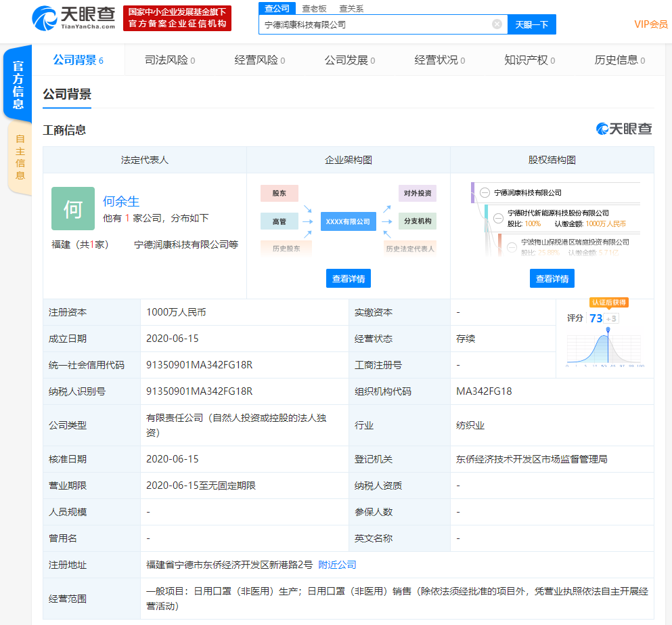Screen dimensions: 672x625
Task: Click the Tianyancha eye logo top left
Action: pyautogui.click(x=44, y=18)
